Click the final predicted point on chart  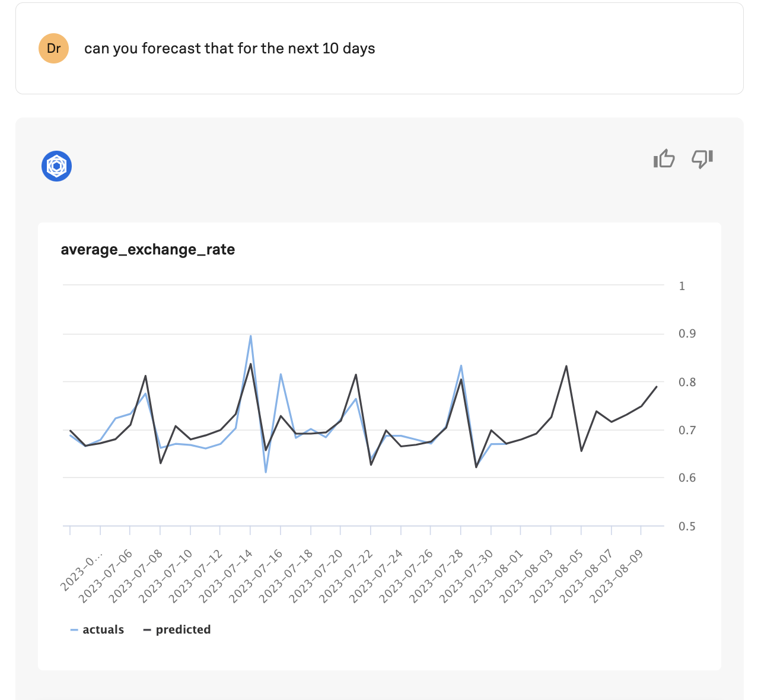click(657, 387)
